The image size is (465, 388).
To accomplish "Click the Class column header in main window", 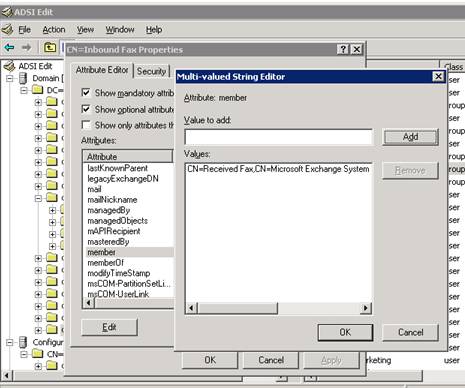I will [x=454, y=67].
